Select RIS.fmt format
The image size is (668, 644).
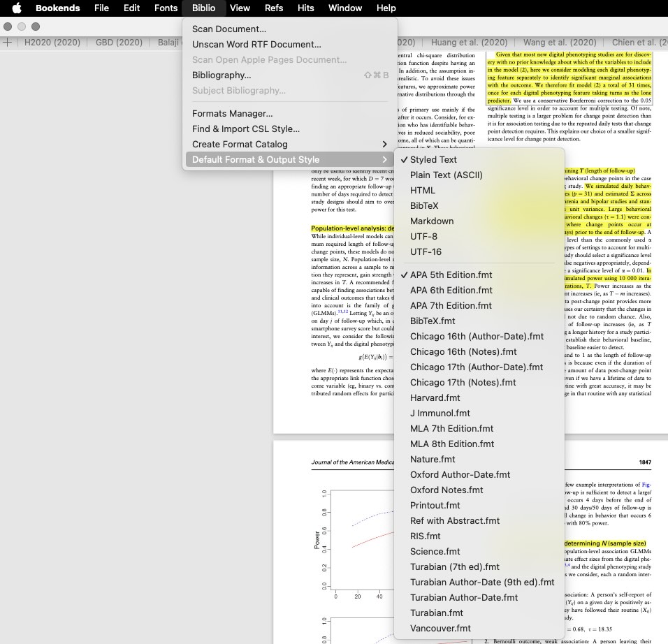[x=479, y=536]
